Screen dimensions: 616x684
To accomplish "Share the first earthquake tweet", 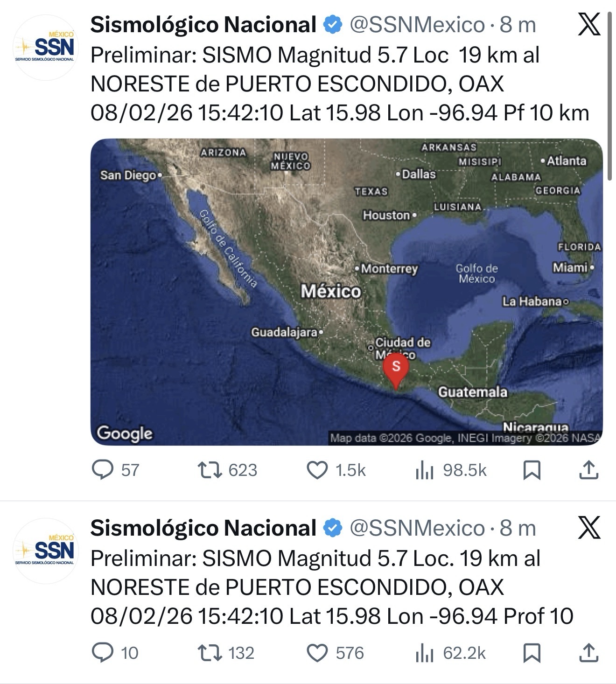I will coord(589,470).
